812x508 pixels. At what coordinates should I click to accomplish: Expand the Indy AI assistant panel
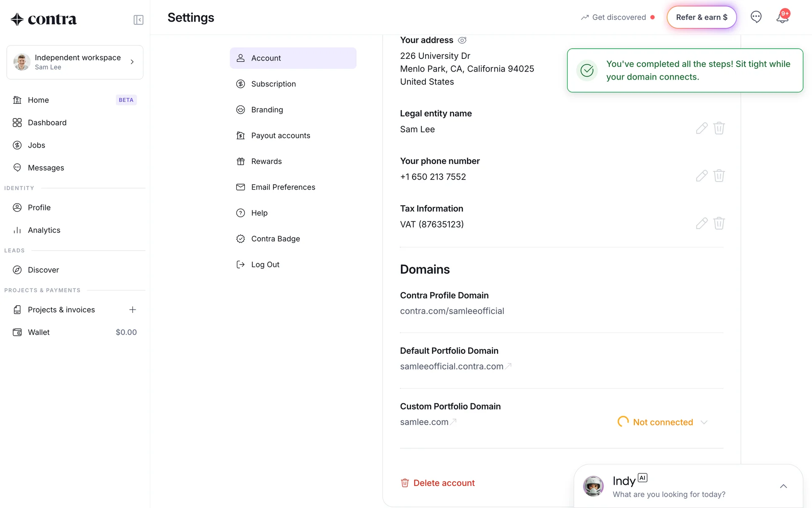[x=783, y=486]
